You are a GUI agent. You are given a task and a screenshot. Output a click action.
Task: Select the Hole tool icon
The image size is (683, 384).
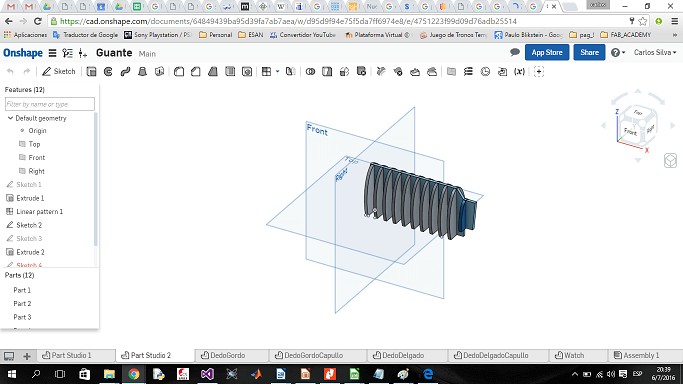(x=247, y=71)
